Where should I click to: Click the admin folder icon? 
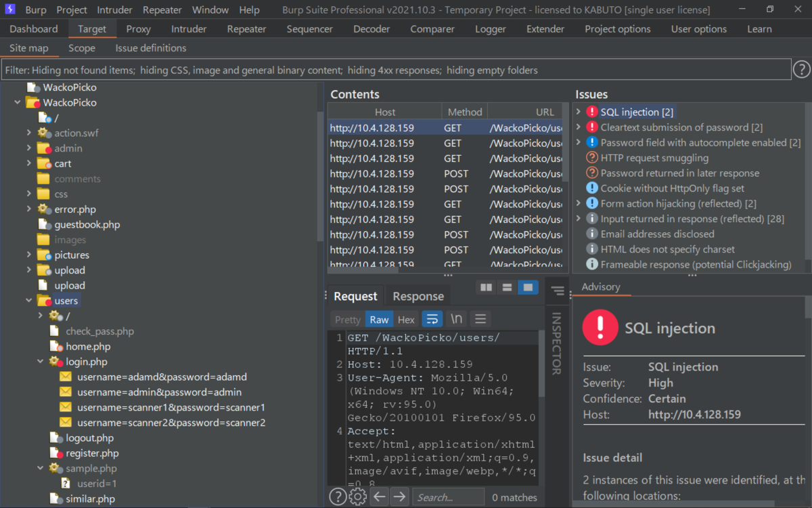pos(44,148)
